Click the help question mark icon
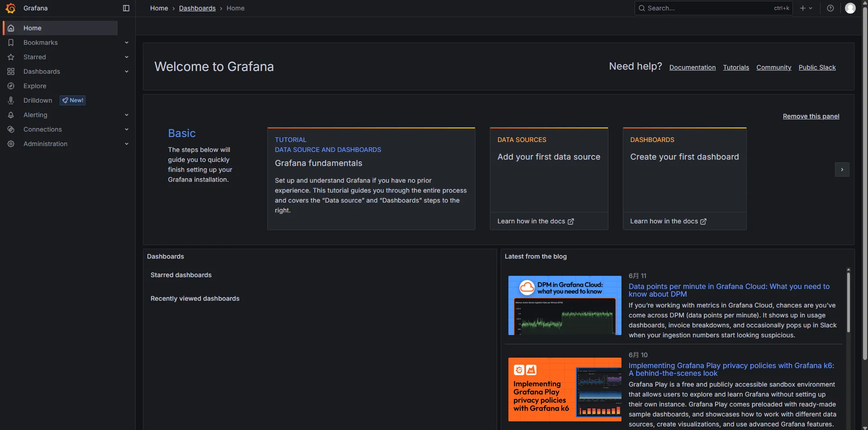Screen dimensions: 868x430 830,8
